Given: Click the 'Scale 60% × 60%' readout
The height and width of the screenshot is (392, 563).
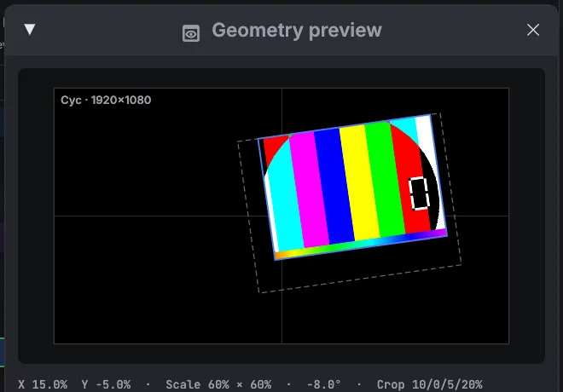Looking at the screenshot, I should (218, 384).
